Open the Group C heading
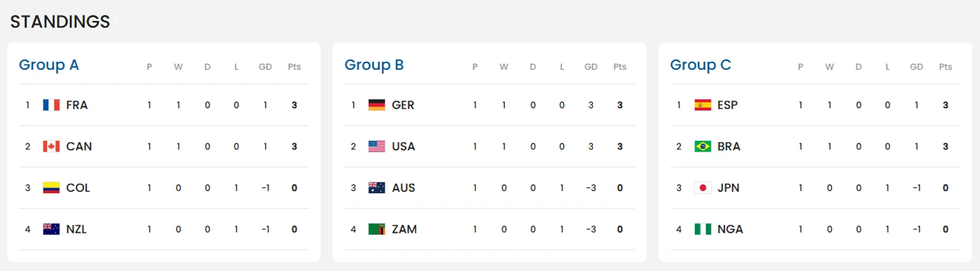980x271 pixels. (x=701, y=65)
